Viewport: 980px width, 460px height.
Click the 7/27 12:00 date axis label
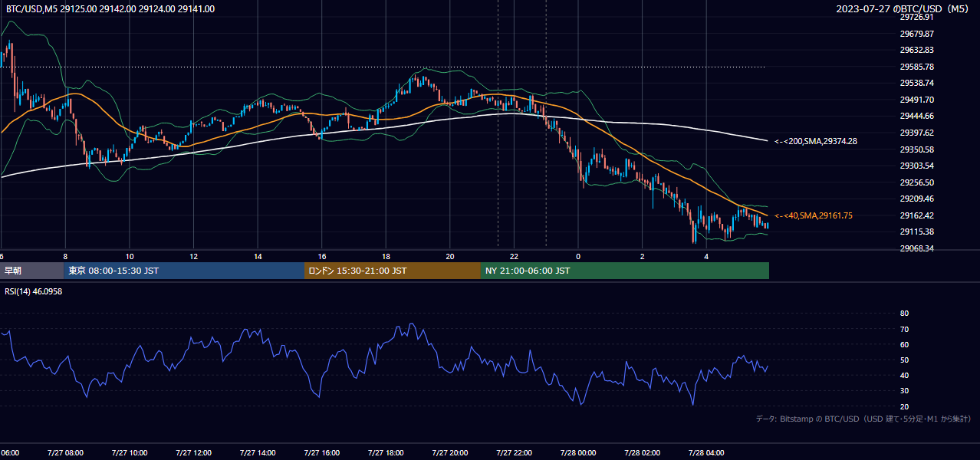[x=193, y=453]
